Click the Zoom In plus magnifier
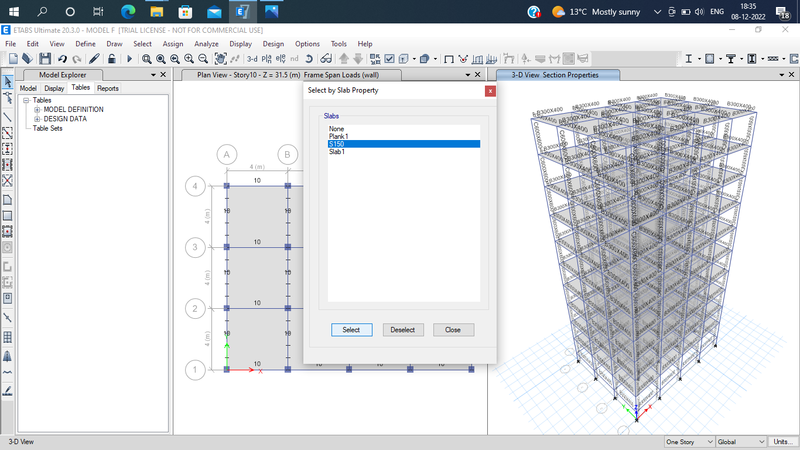The width and height of the screenshot is (800, 450). (189, 59)
